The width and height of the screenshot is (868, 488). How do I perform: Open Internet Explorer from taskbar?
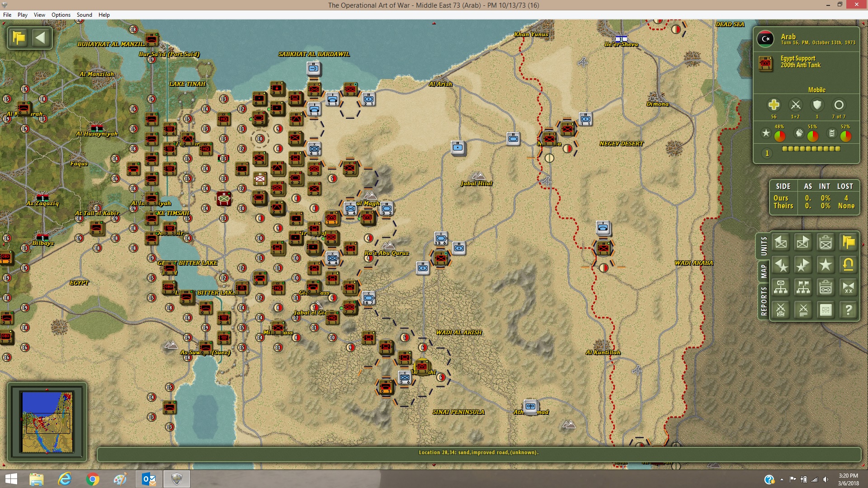point(65,479)
